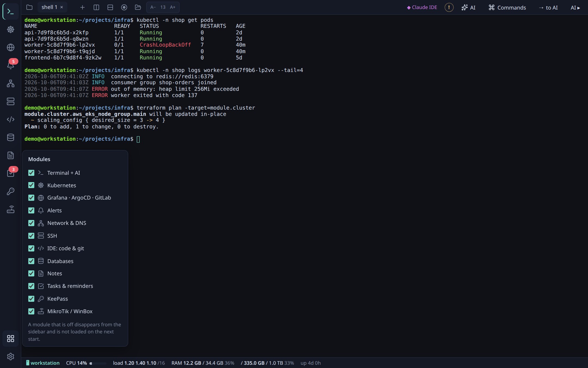
Task: Uncheck the Databases module
Action: pos(31,261)
